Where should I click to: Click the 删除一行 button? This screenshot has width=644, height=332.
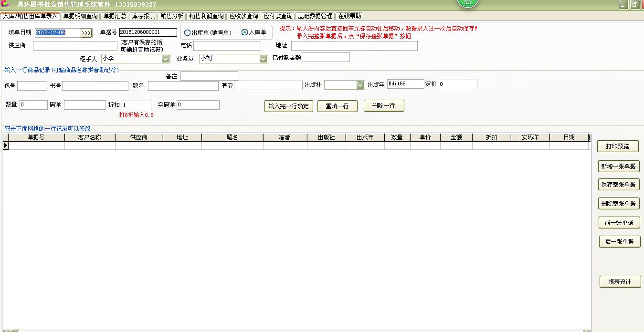(384, 105)
